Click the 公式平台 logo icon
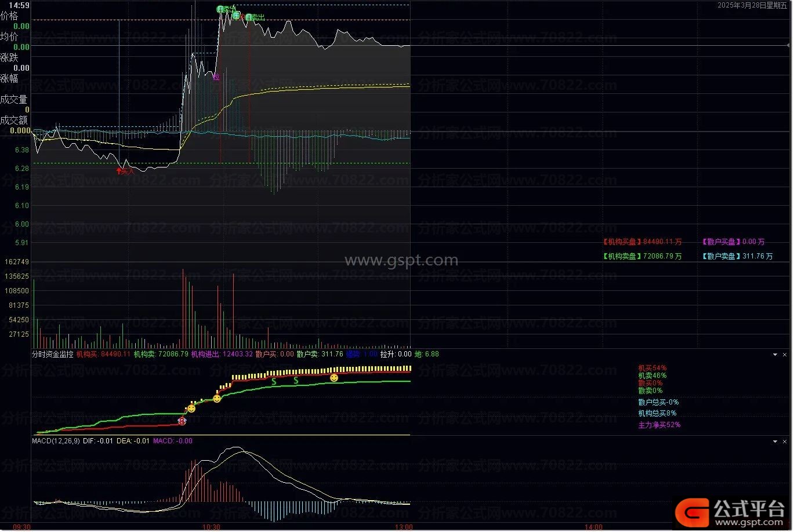This screenshot has height=532, width=794. [x=693, y=512]
